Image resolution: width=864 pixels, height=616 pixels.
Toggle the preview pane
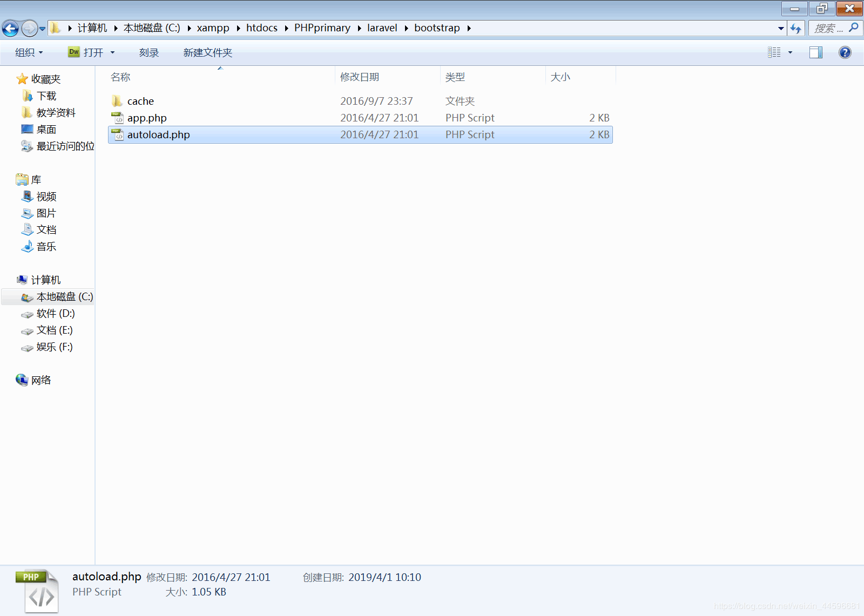coord(816,52)
